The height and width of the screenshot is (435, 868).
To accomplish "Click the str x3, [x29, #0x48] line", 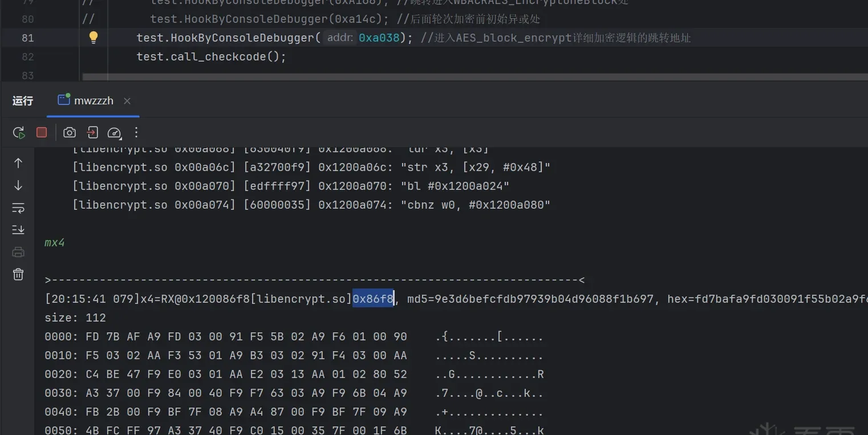I will pyautogui.click(x=311, y=167).
